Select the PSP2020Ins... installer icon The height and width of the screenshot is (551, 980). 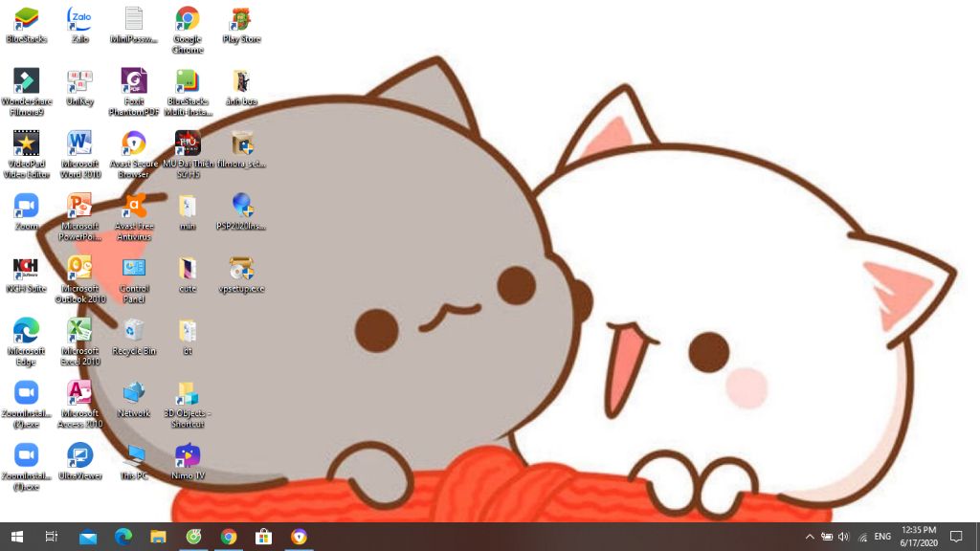pos(241,212)
